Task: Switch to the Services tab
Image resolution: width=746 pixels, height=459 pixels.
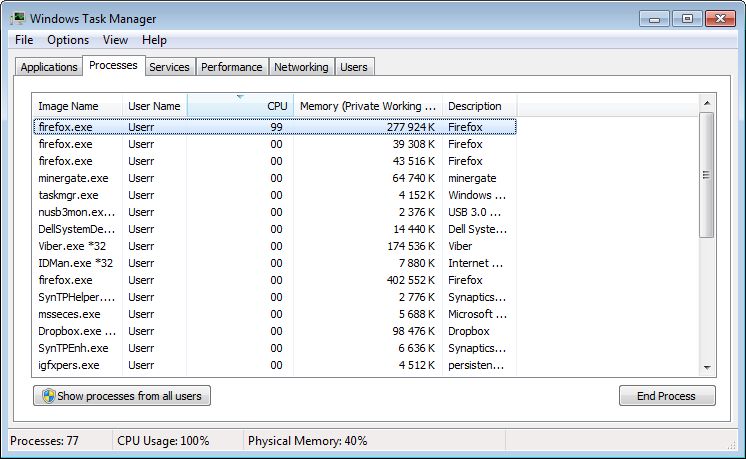Action: (x=169, y=67)
